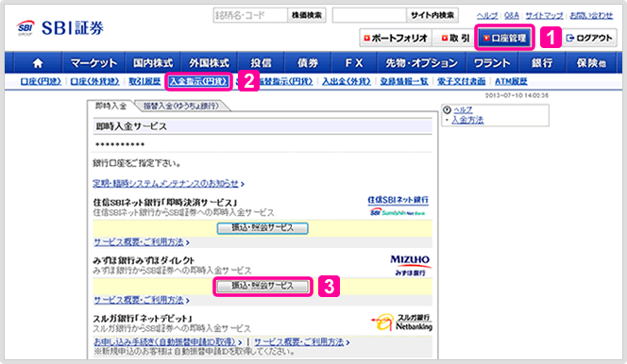The image size is (627, 364).
Task: Open the お問い合わせ link
Action: (x=591, y=16)
